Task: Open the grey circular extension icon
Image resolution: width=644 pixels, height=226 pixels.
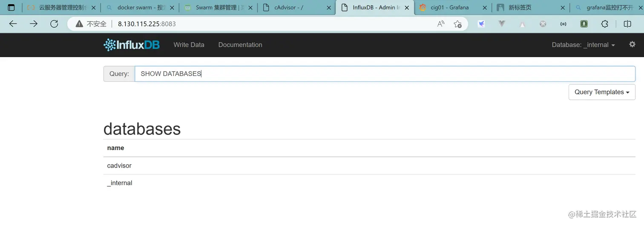Action: pyautogui.click(x=543, y=24)
